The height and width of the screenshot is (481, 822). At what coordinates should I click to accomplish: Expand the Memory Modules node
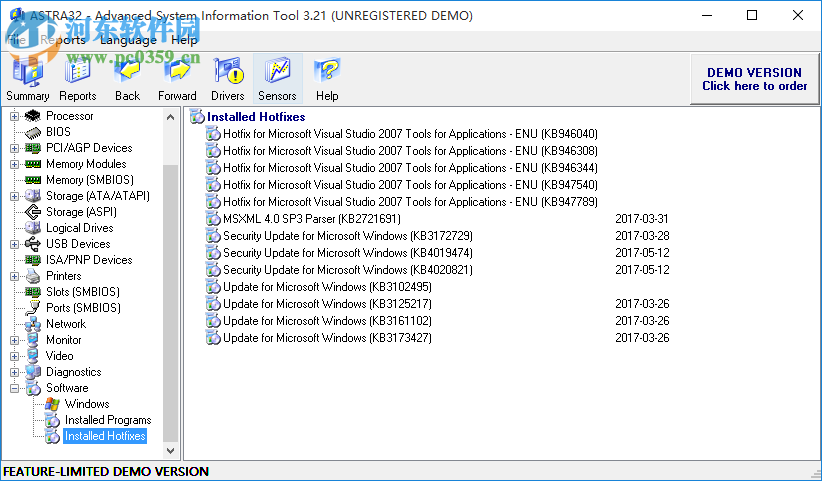[15, 164]
